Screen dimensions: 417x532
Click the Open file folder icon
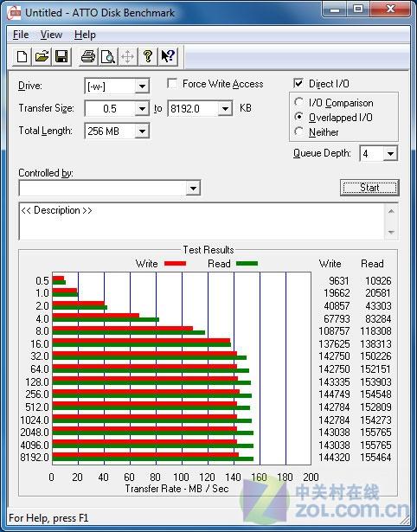(x=42, y=56)
